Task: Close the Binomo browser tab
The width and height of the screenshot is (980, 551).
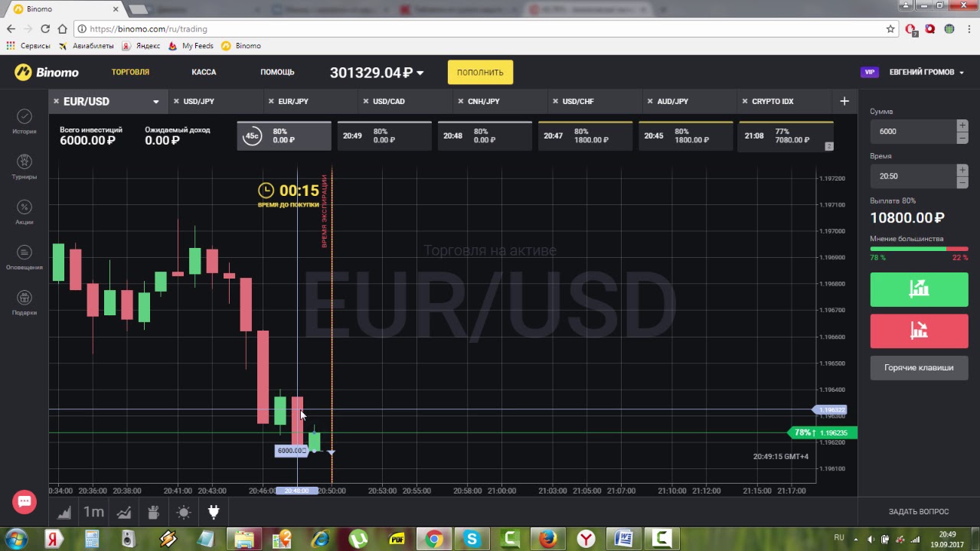Action: click(116, 9)
